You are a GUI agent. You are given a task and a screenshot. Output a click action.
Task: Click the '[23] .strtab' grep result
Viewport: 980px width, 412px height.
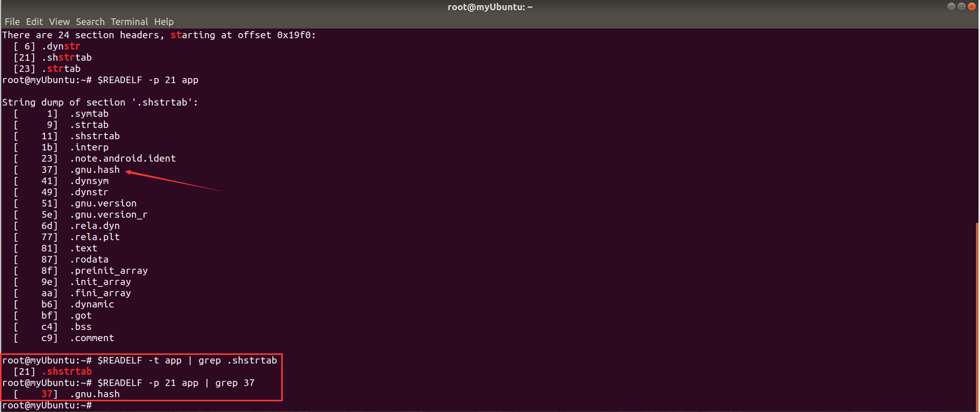coord(47,69)
